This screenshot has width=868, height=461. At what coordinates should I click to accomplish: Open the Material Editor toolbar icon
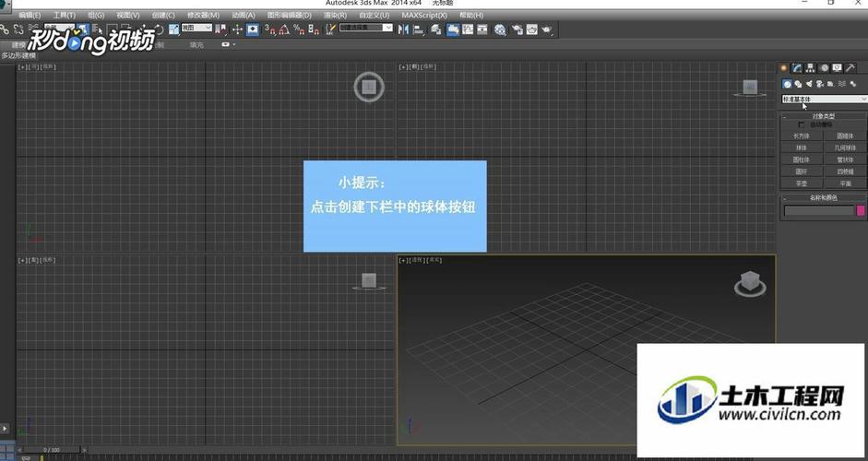click(x=499, y=30)
